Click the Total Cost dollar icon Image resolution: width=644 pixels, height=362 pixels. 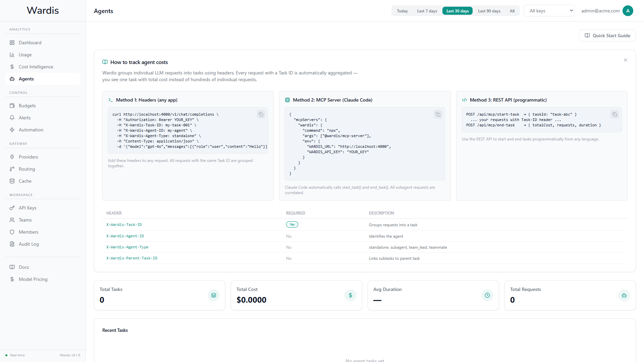click(x=351, y=295)
